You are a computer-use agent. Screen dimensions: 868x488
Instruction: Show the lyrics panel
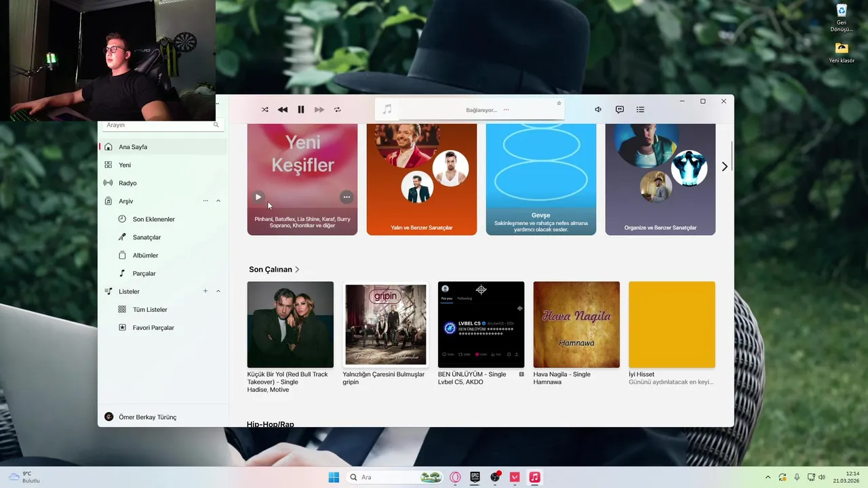(x=619, y=110)
